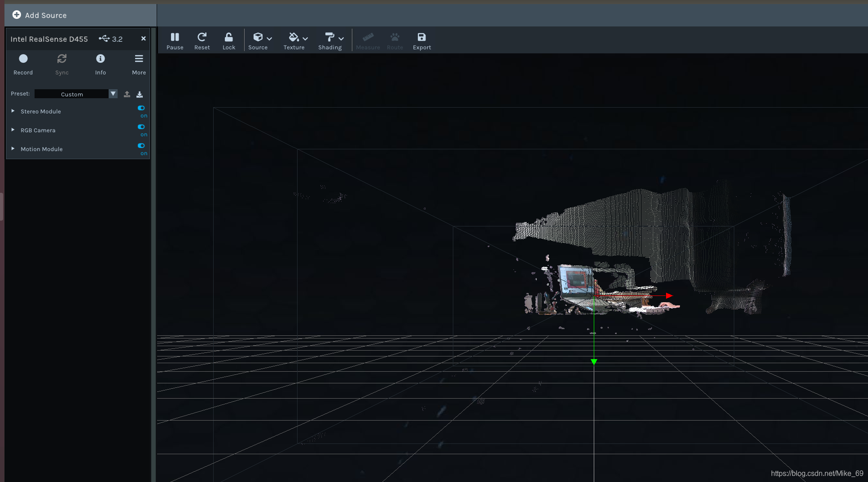Click the red X-axis arrow
The height and width of the screenshot is (482, 868).
tap(669, 296)
